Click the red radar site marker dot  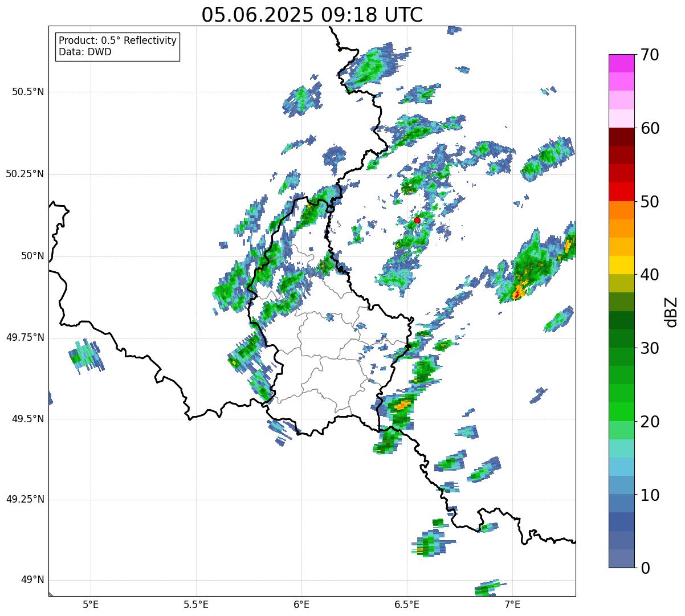click(x=417, y=220)
